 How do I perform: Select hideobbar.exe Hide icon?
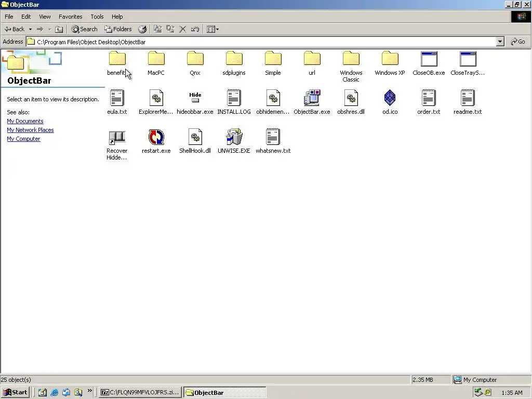coord(195,98)
